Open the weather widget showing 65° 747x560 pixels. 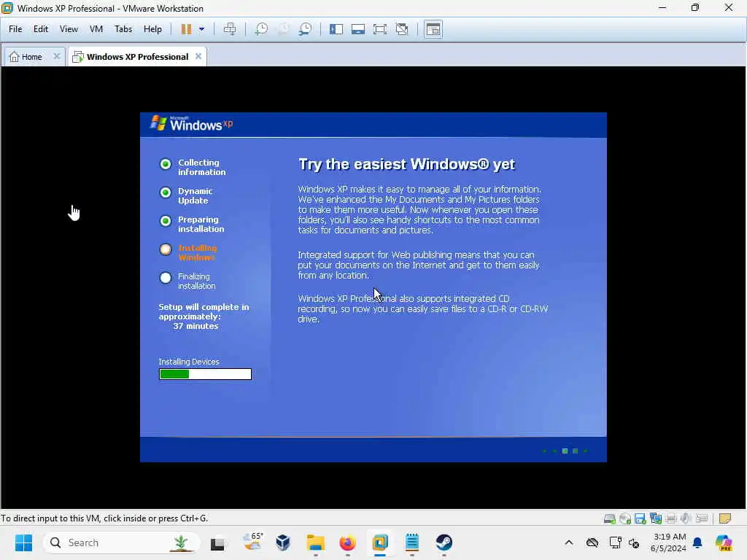252,542
